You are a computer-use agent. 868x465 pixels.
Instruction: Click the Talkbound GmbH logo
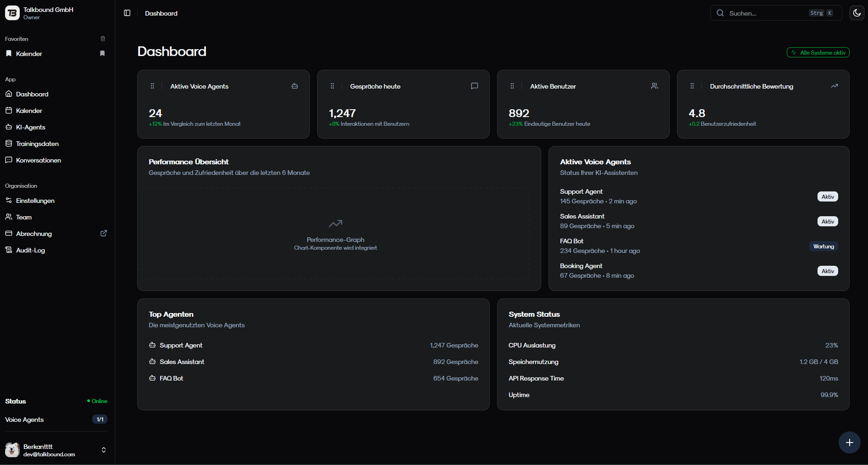click(12, 13)
